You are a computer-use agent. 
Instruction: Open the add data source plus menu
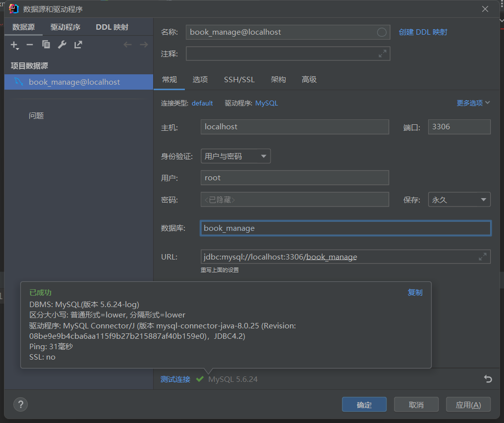click(14, 45)
